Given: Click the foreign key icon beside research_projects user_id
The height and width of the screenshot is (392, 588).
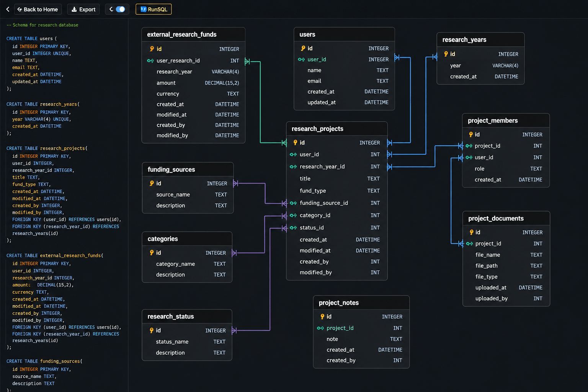Looking at the screenshot, I should (x=293, y=155).
